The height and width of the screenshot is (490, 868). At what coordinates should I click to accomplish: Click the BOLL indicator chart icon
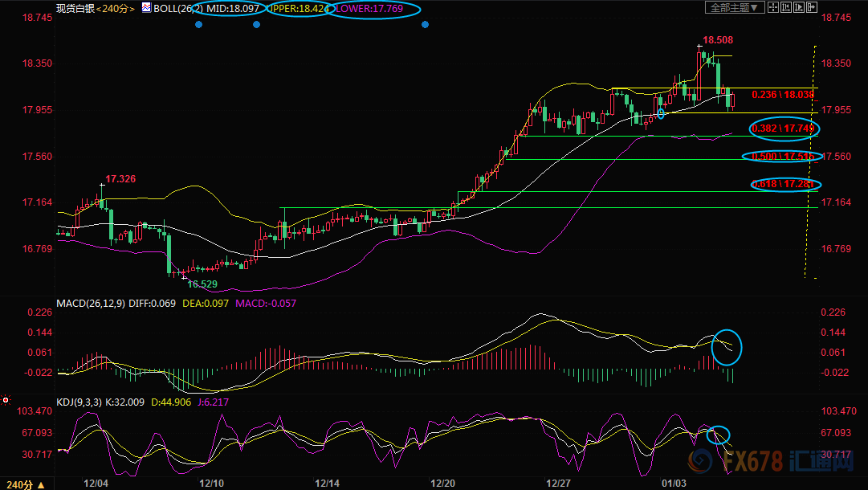click(x=145, y=8)
